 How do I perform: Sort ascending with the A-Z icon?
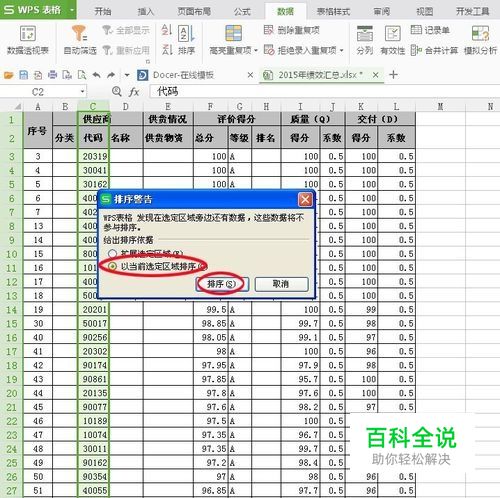click(167, 30)
